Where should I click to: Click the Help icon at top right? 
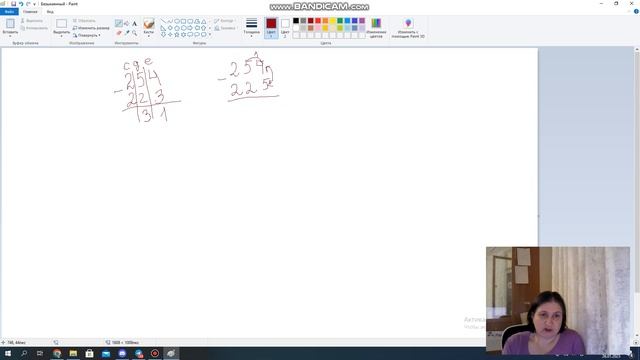tap(636, 11)
